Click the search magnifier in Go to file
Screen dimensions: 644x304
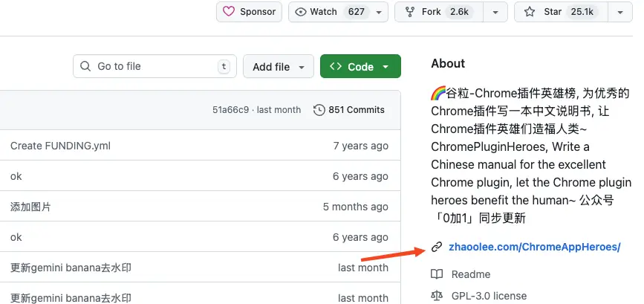(x=86, y=66)
